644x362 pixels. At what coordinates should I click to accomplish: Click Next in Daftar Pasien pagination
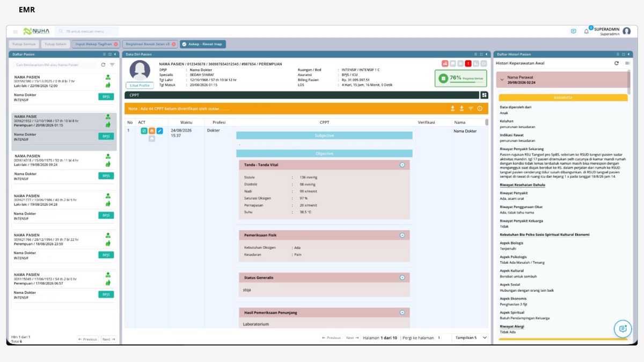pyautogui.click(x=108, y=339)
